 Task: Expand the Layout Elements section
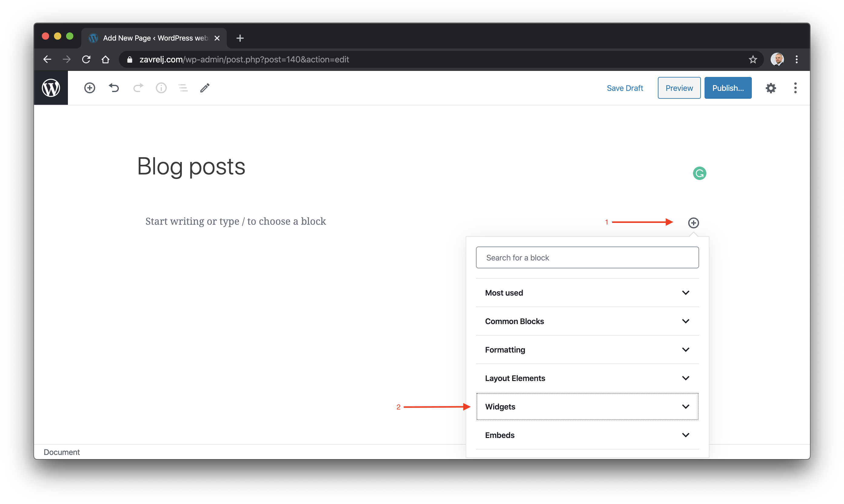pyautogui.click(x=587, y=378)
